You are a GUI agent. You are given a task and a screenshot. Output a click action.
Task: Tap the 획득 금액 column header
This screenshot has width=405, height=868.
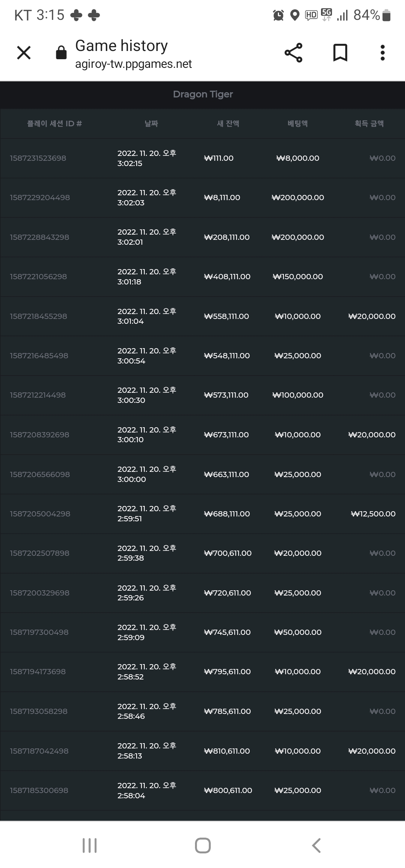(369, 123)
